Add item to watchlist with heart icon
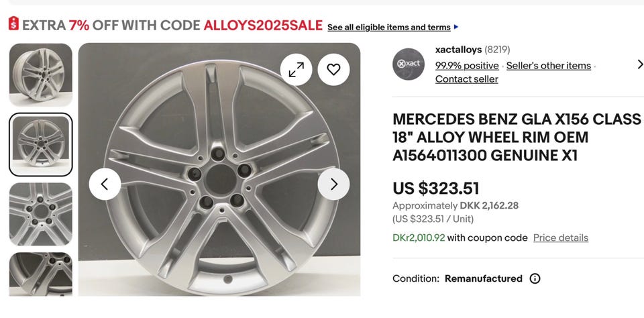The width and height of the screenshot is (644, 318). (333, 69)
